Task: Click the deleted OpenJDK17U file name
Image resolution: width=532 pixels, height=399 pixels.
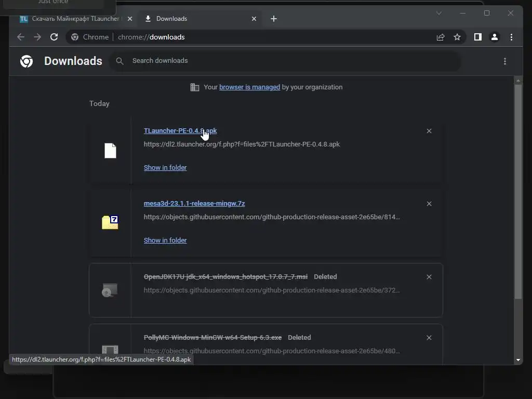Action: pos(225,276)
